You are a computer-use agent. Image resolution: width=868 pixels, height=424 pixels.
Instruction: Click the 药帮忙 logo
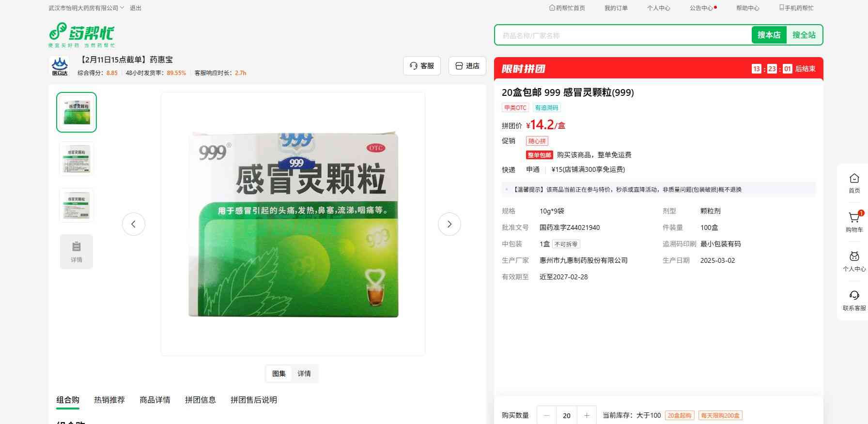(x=81, y=34)
